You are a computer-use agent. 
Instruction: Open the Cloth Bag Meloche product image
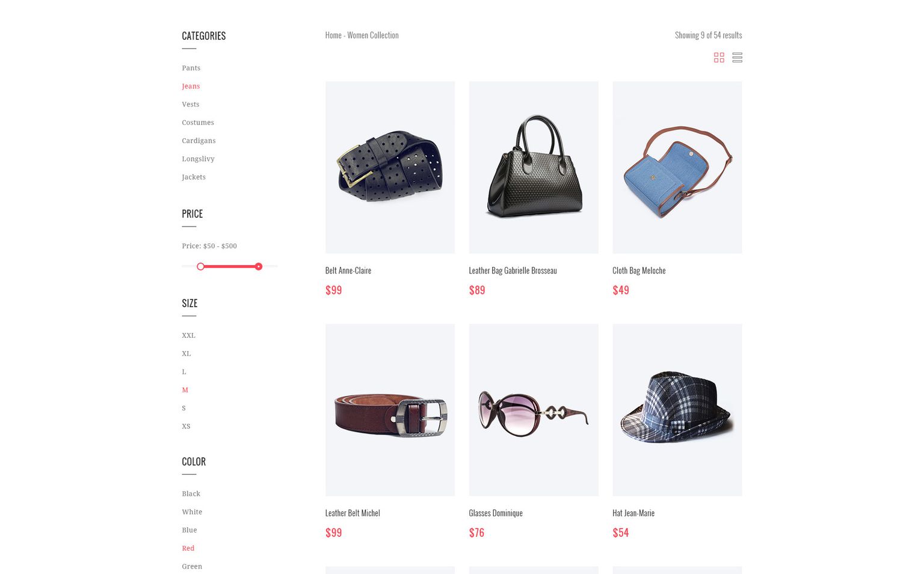pyautogui.click(x=677, y=167)
